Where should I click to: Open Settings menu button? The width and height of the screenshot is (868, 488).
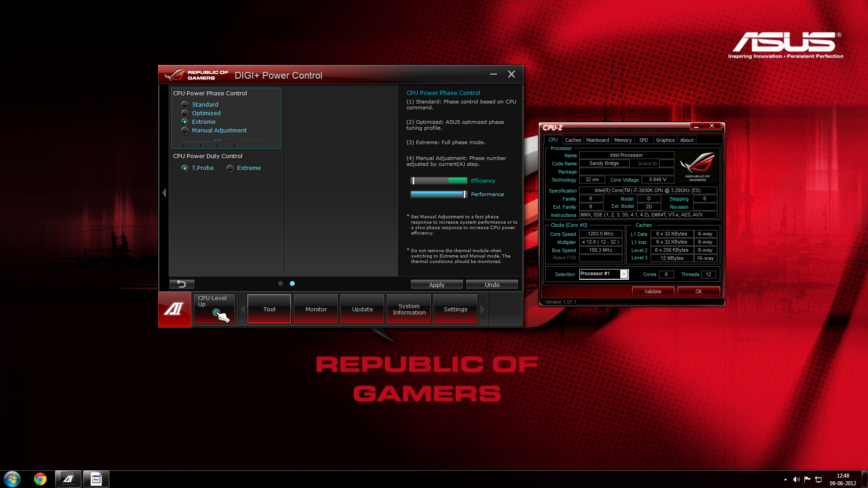[455, 309]
